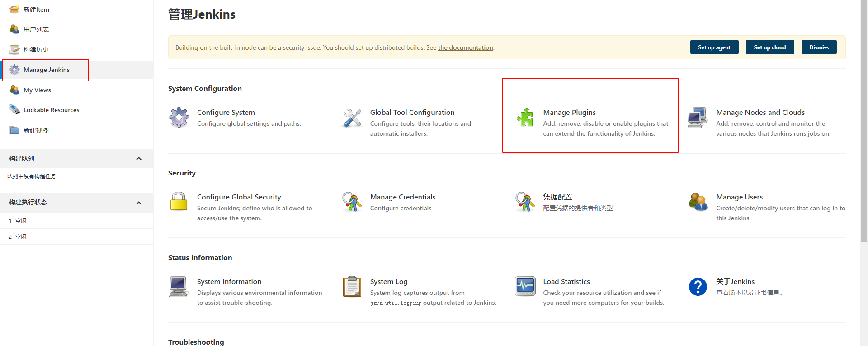The width and height of the screenshot is (868, 346).
Task: Click the "配置凭据的提供者和类型" description text
Action: pyautogui.click(x=578, y=208)
